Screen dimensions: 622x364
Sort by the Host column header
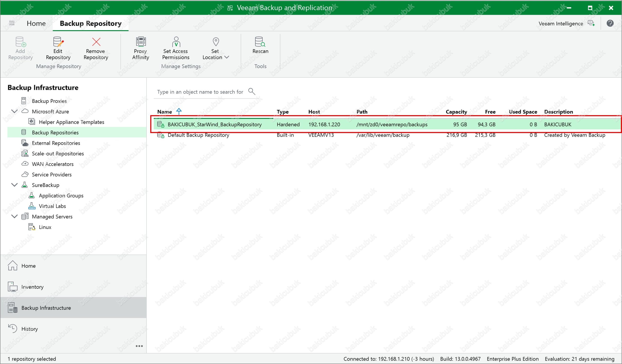coord(314,112)
